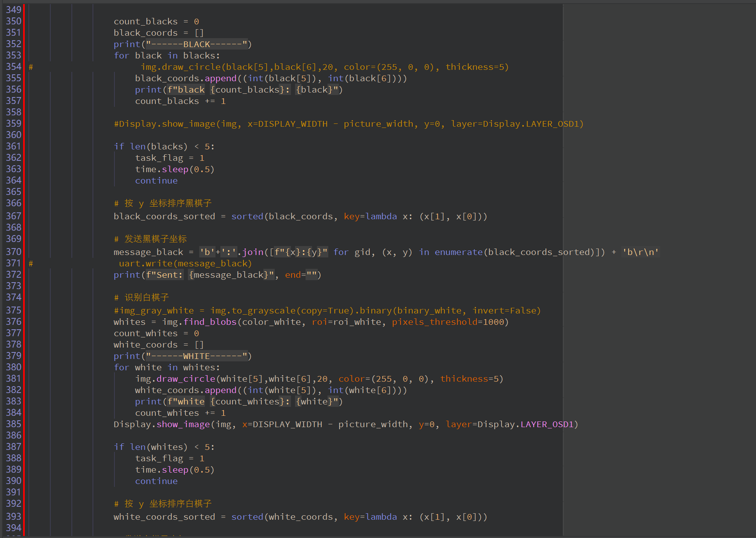This screenshot has height=538, width=756.
Task: Click line number 393 in the gutter
Action: [13, 516]
